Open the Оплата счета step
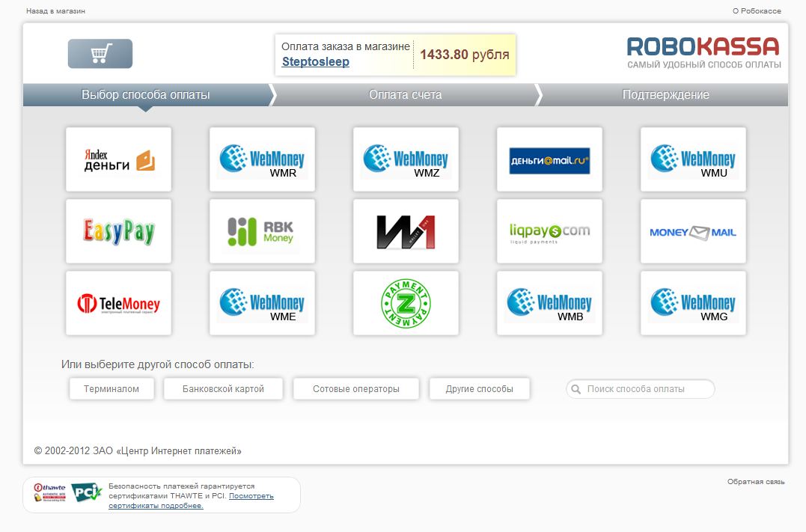The height and width of the screenshot is (532, 806). 406,94
